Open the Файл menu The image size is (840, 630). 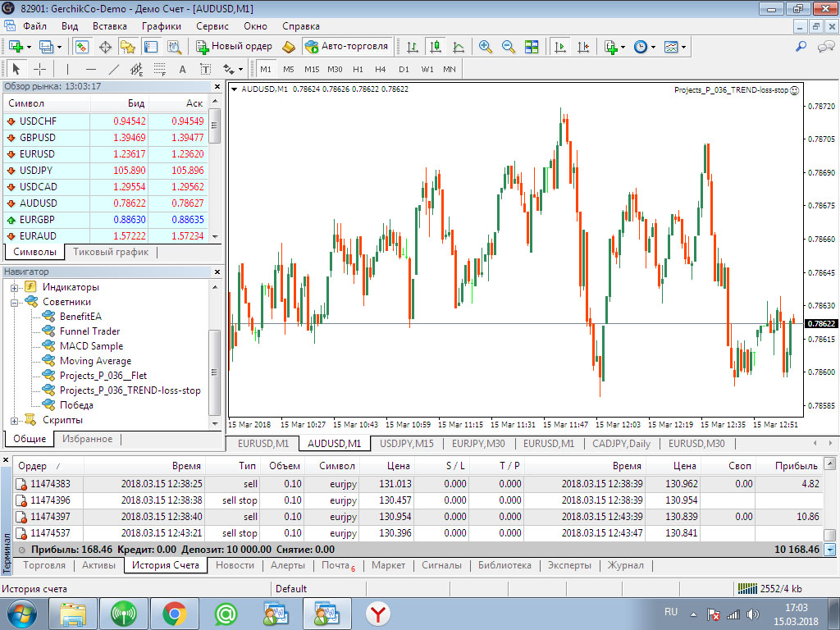point(34,26)
